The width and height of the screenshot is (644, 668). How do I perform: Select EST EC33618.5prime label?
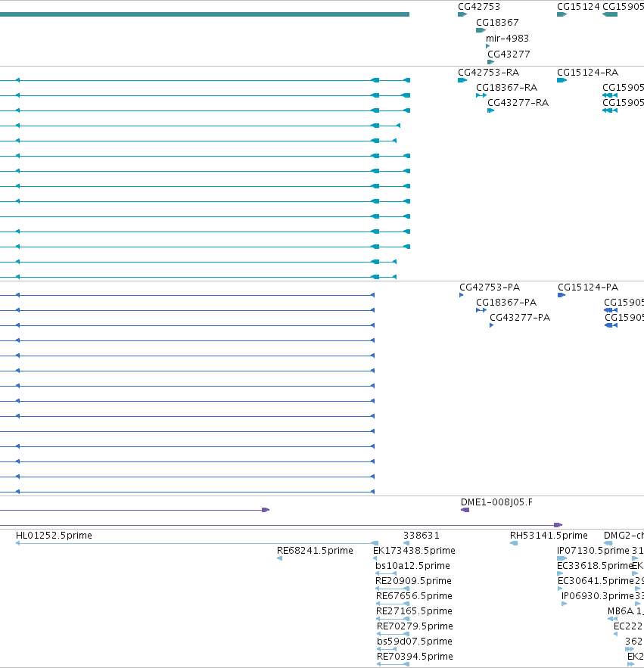(x=595, y=565)
